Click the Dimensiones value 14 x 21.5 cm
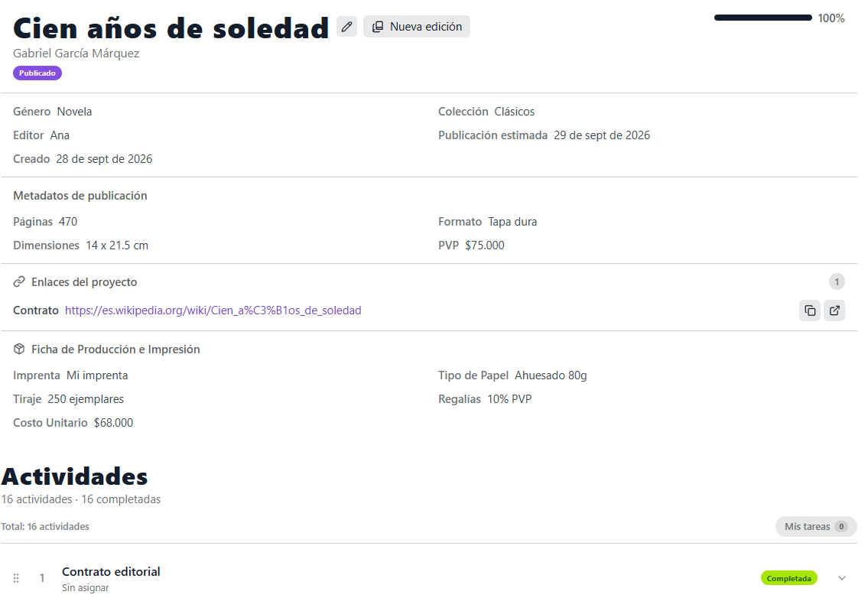Viewport: 868px width, 598px height. (117, 245)
